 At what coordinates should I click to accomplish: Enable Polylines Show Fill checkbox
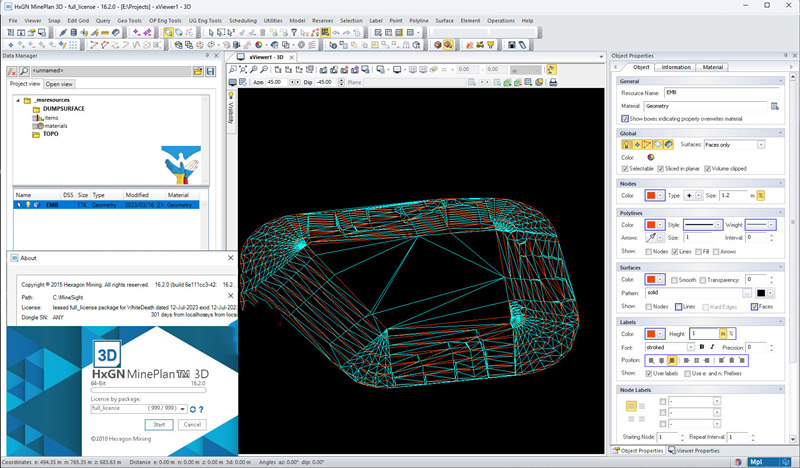tap(698, 252)
